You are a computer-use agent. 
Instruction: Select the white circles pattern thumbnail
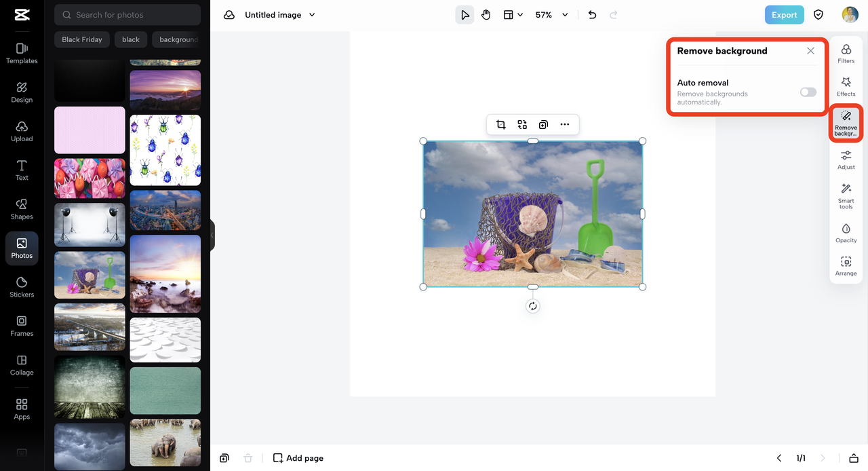(x=165, y=339)
